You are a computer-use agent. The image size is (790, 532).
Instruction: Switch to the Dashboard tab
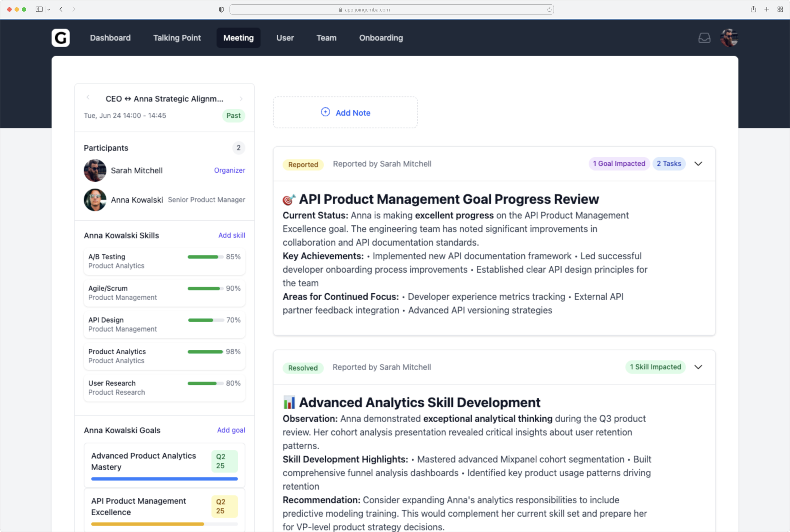tap(110, 38)
